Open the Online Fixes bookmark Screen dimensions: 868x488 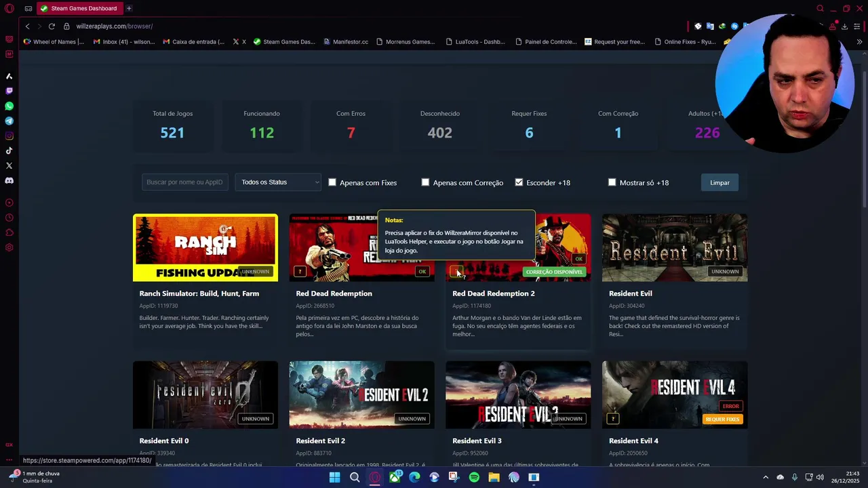pos(685,41)
